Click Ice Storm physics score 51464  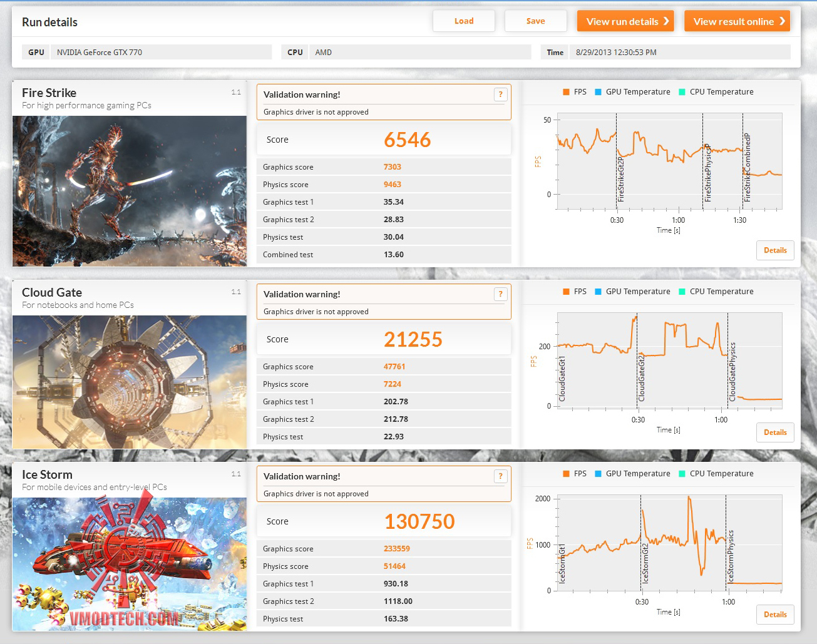click(x=394, y=566)
